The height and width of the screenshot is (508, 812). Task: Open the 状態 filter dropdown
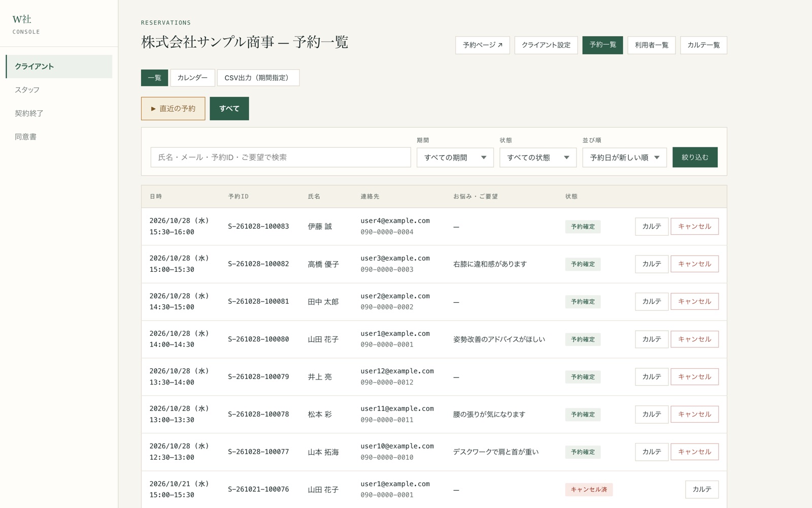point(538,157)
